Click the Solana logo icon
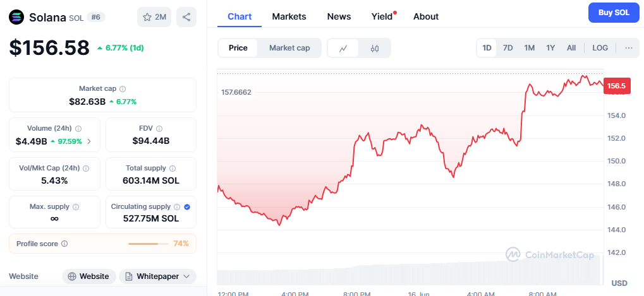Image resolution: width=644 pixels, height=296 pixels. coord(17,17)
